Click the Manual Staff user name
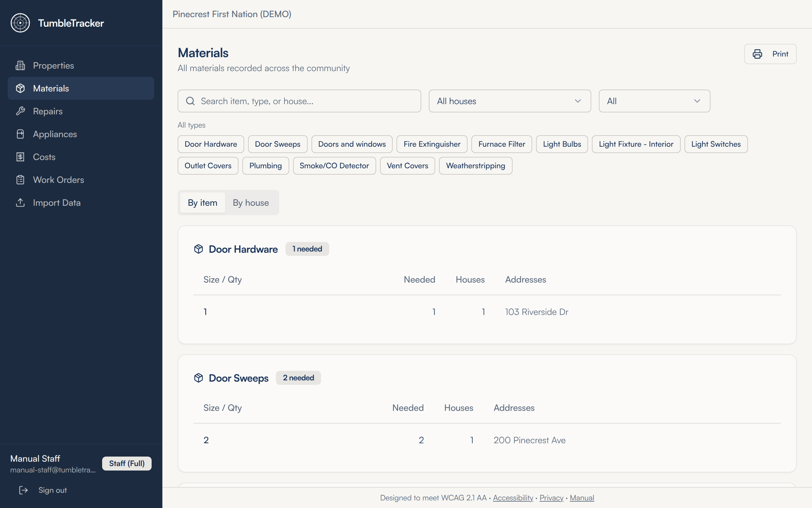 tap(35, 458)
